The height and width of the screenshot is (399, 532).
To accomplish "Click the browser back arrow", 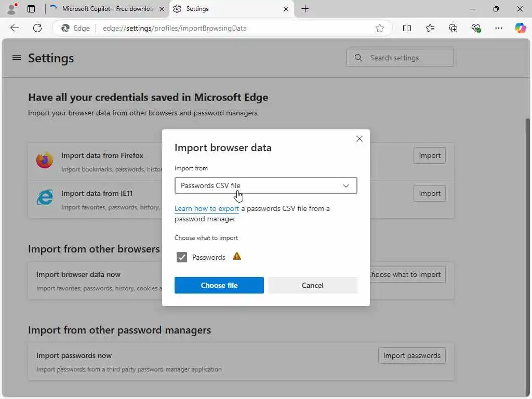I will click(x=15, y=28).
